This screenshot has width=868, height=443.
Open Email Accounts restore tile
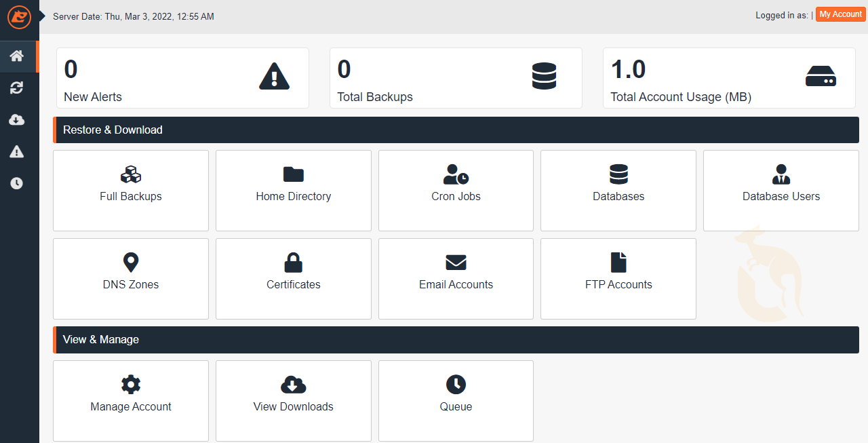(x=456, y=279)
